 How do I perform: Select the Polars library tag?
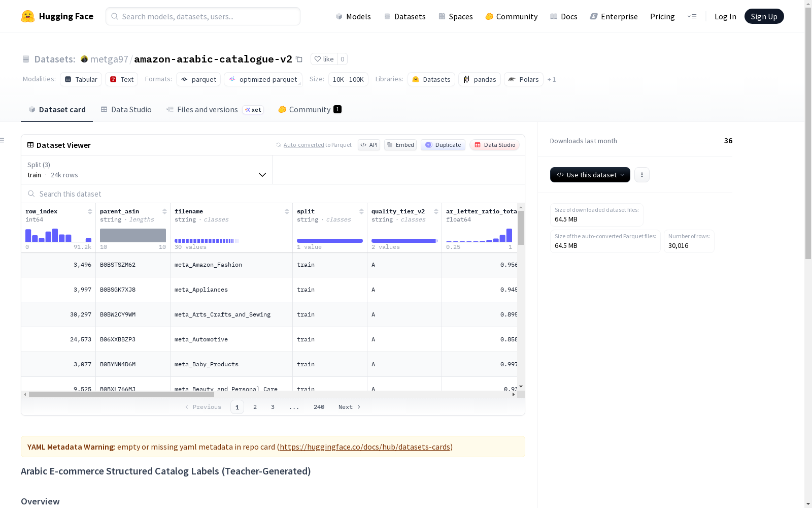524,79
